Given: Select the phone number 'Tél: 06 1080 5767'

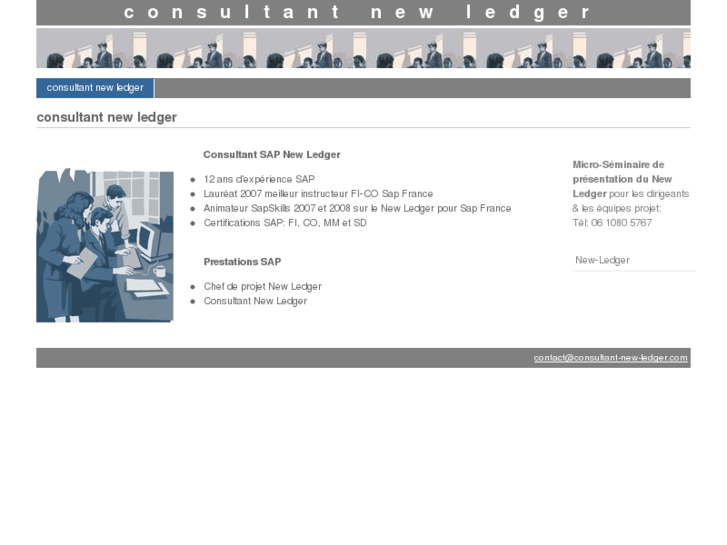Looking at the screenshot, I should 612,223.
